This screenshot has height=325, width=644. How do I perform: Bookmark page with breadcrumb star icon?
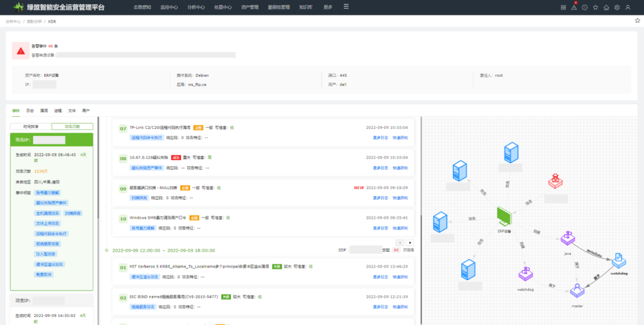(x=637, y=21)
